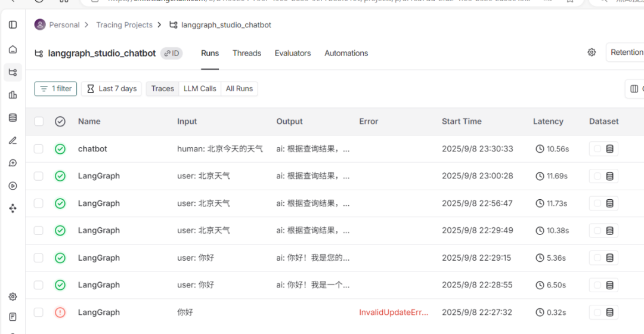Image resolution: width=644 pixels, height=334 pixels.
Task: Click the Name column header
Action: coord(89,121)
